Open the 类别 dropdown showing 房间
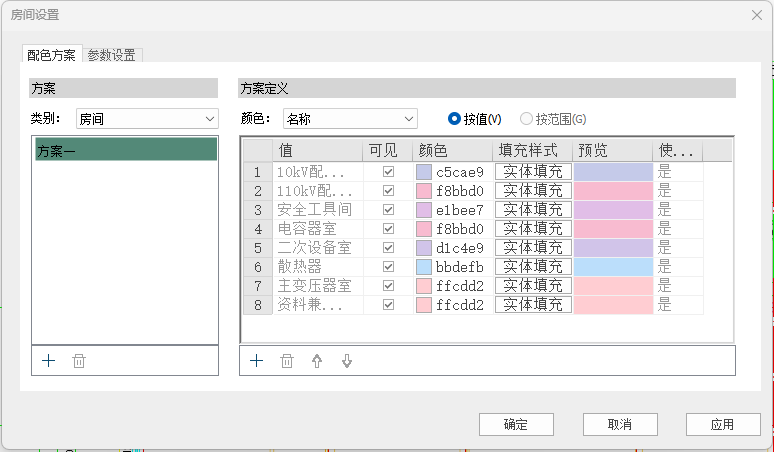 coord(147,119)
